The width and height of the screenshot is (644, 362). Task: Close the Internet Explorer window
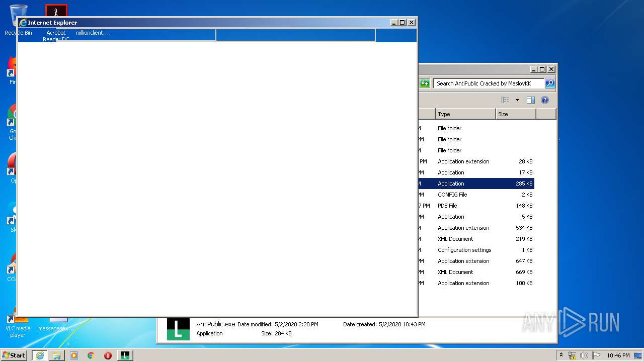[x=412, y=23]
